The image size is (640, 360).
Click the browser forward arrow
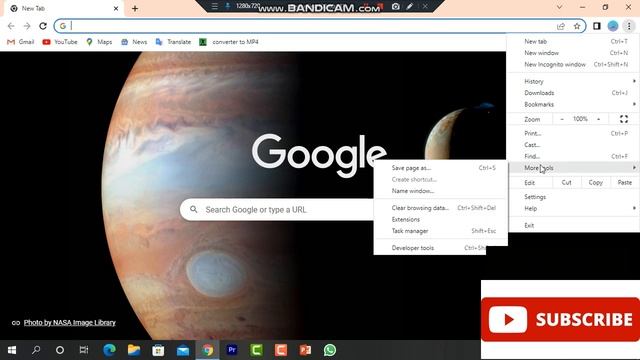point(27,26)
